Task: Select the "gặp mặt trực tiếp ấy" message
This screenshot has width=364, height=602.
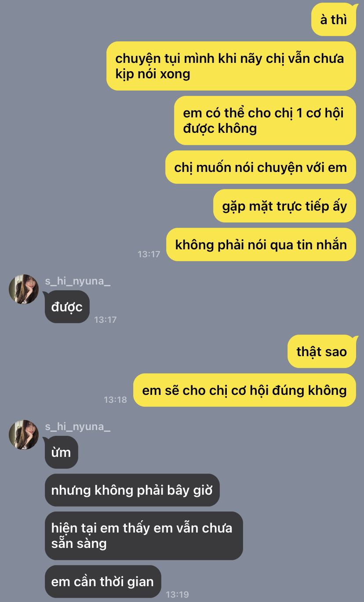Action: [285, 206]
